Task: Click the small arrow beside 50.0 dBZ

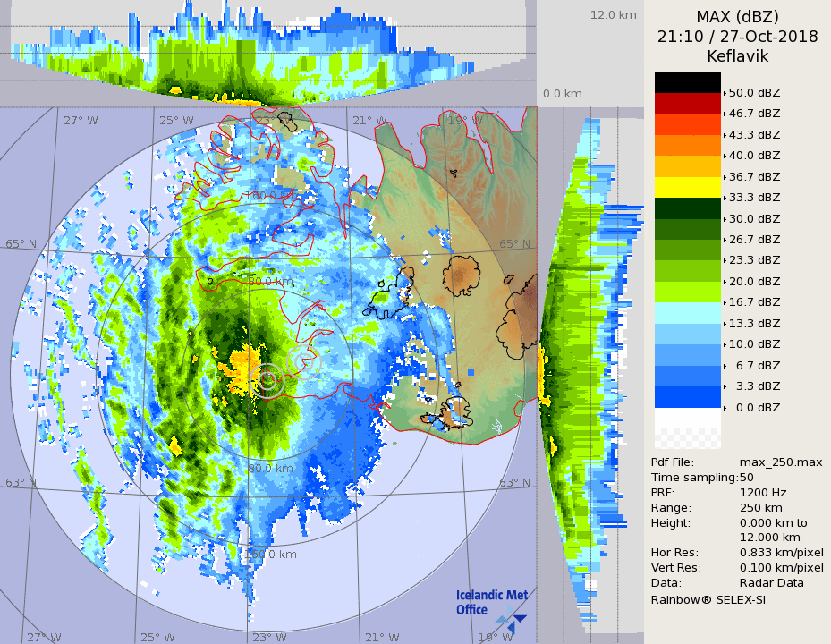Action: click(x=725, y=93)
